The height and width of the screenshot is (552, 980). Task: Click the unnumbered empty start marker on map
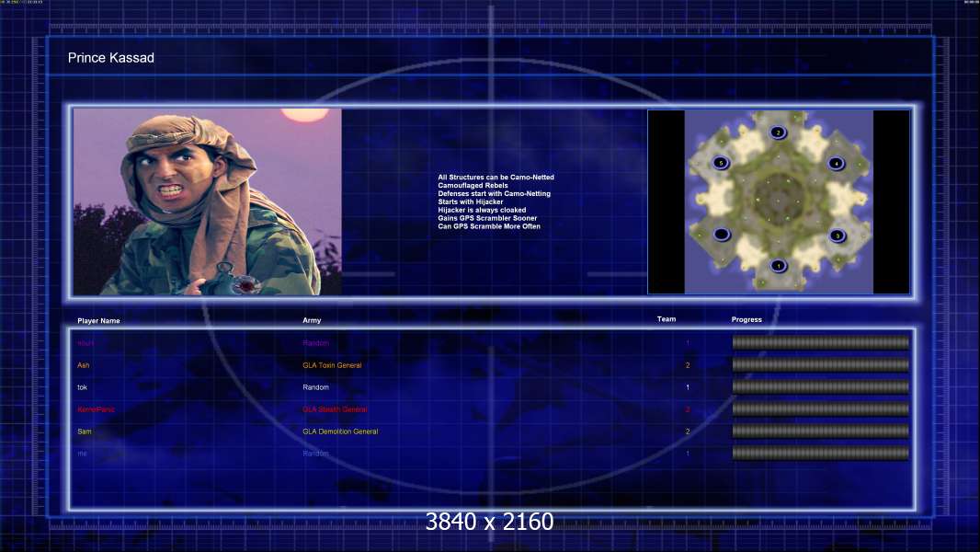pos(722,235)
